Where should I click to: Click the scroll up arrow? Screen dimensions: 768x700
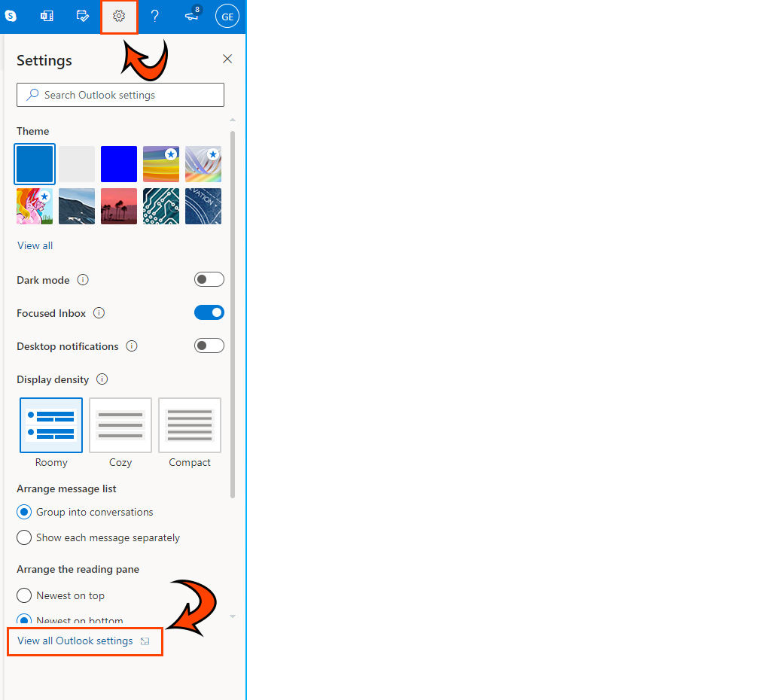(233, 120)
